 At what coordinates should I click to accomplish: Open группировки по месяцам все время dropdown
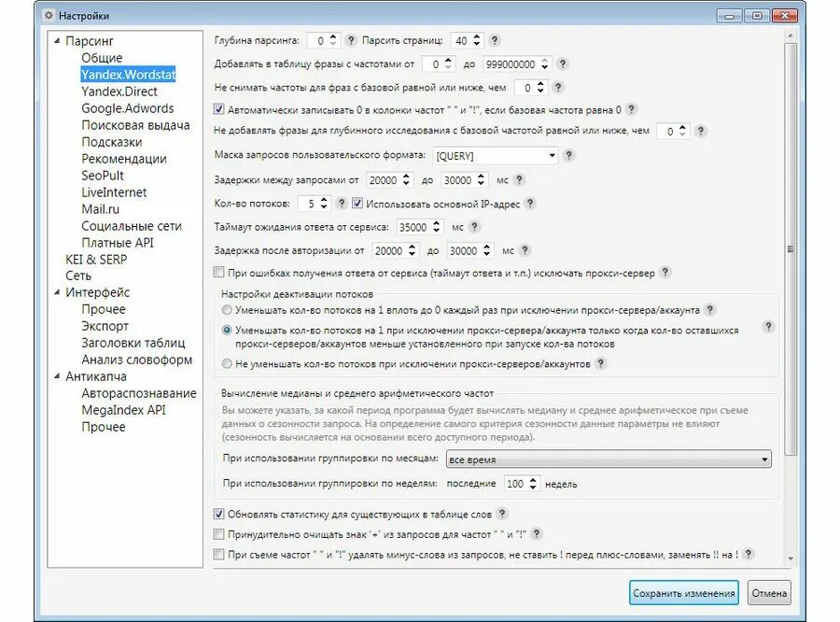pyautogui.click(x=609, y=459)
